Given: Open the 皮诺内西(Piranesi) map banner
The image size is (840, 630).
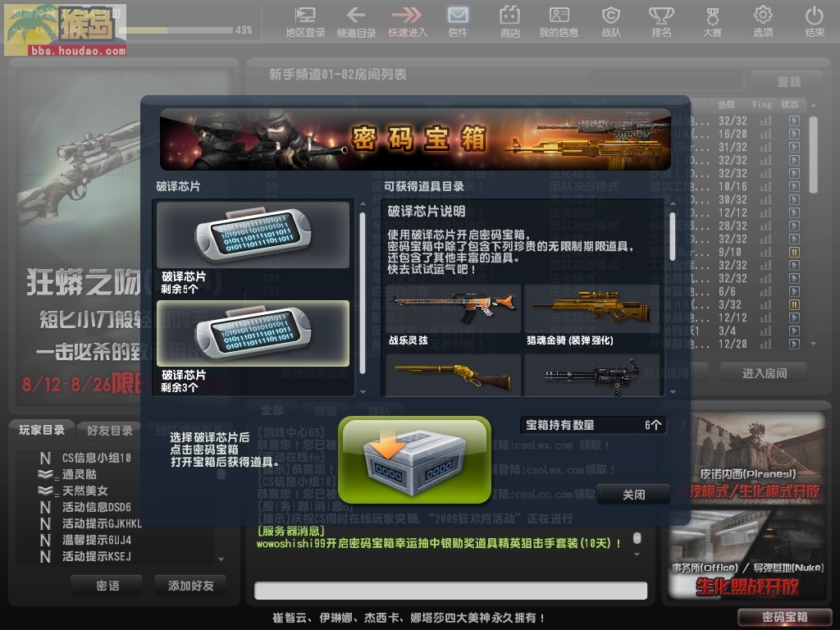Looking at the screenshot, I should 747,459.
